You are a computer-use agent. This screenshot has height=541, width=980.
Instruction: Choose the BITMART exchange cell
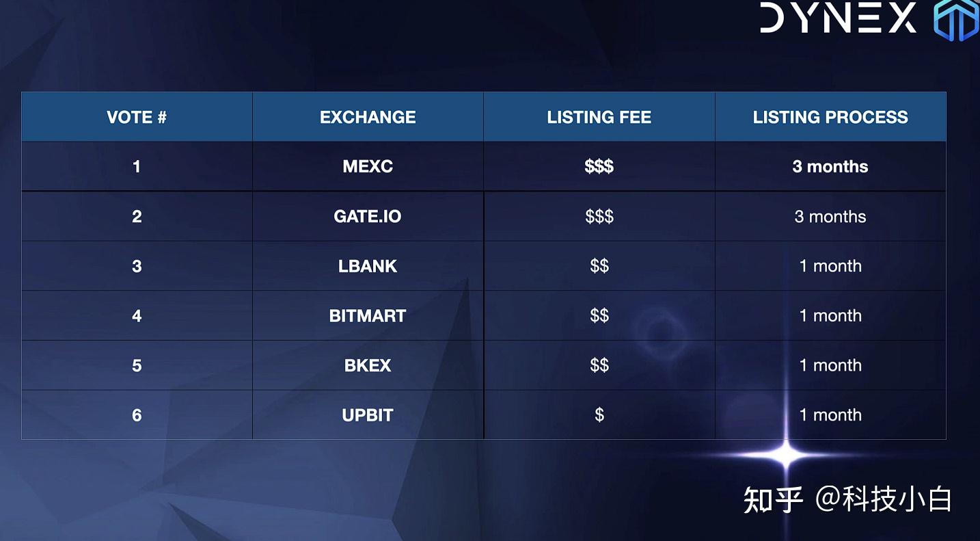pos(368,315)
